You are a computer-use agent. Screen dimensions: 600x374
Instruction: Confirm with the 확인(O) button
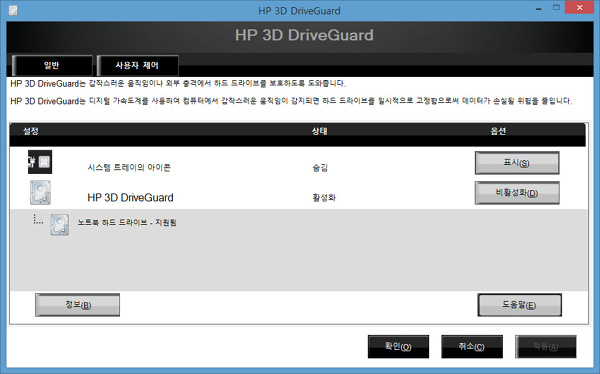coord(398,346)
